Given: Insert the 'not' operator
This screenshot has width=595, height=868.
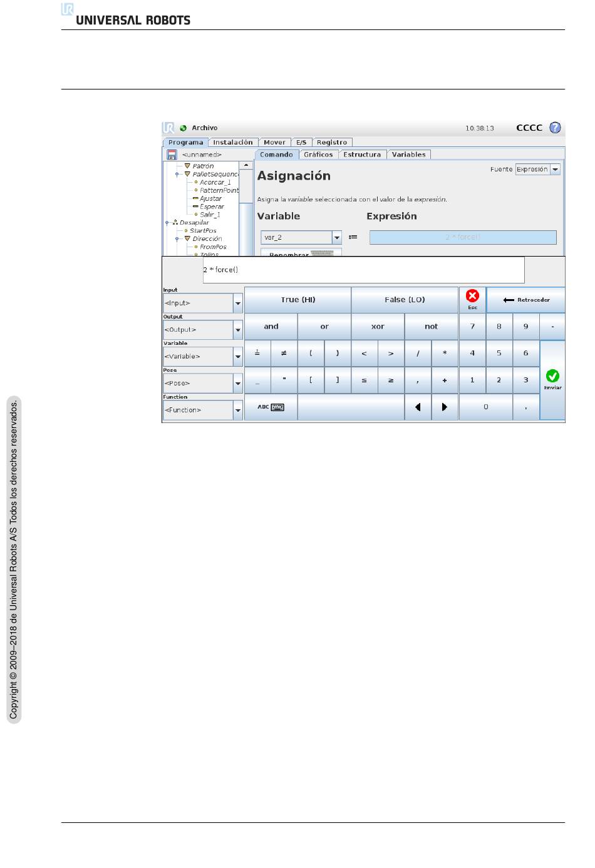Looking at the screenshot, I should pyautogui.click(x=431, y=326).
